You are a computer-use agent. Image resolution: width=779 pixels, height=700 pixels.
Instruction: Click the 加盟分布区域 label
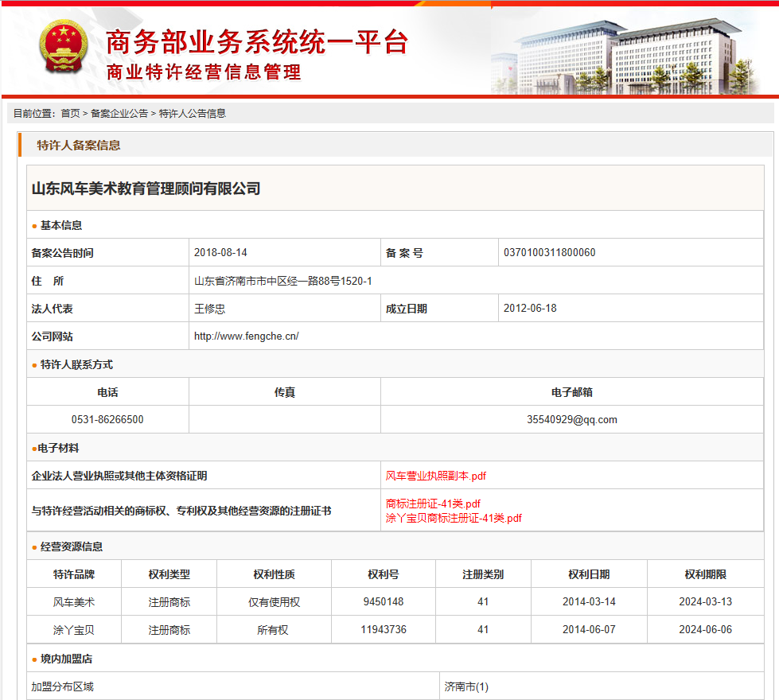point(63,686)
